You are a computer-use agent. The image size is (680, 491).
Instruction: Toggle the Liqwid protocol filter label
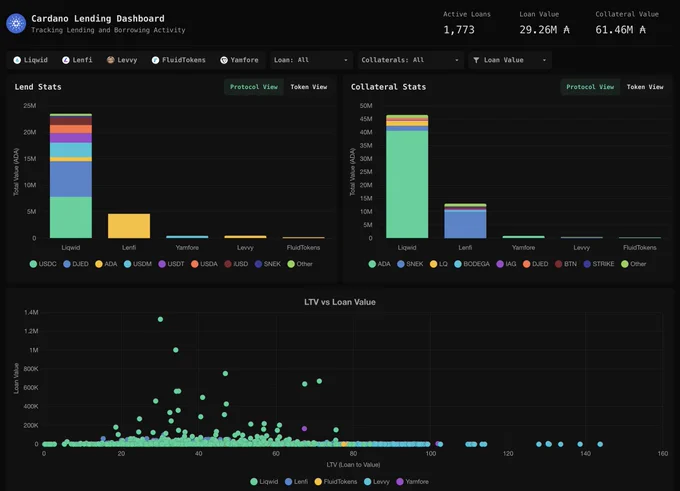coord(36,60)
